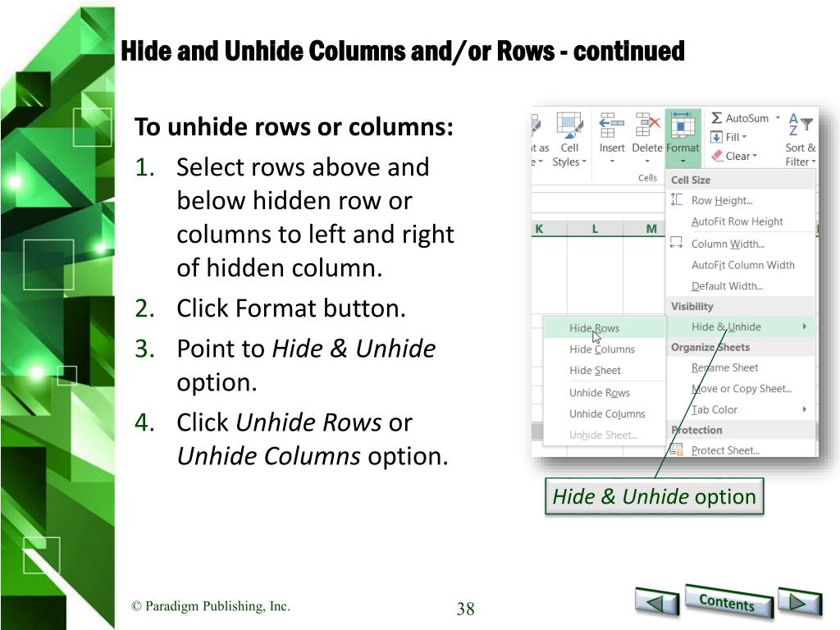Click Paradigm Publishing copyright text

point(211,606)
